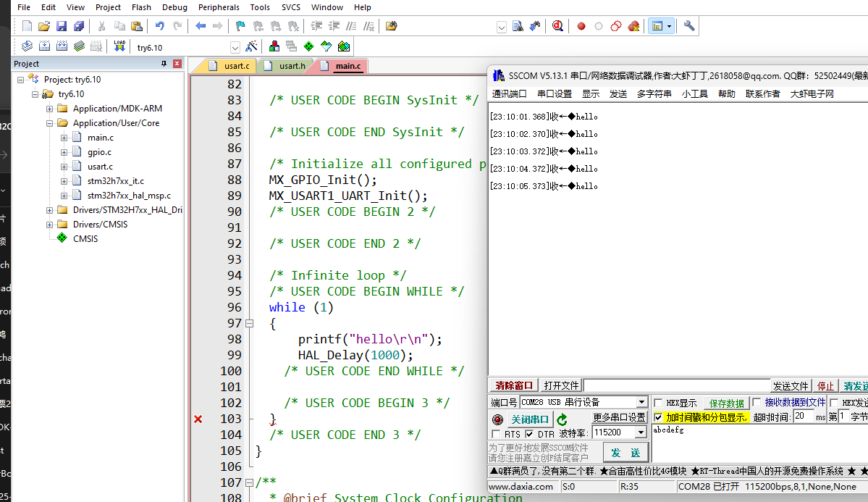Viewport: 868px width, 502px height.
Task: Click the Select Software Packs icon
Action: click(326, 46)
